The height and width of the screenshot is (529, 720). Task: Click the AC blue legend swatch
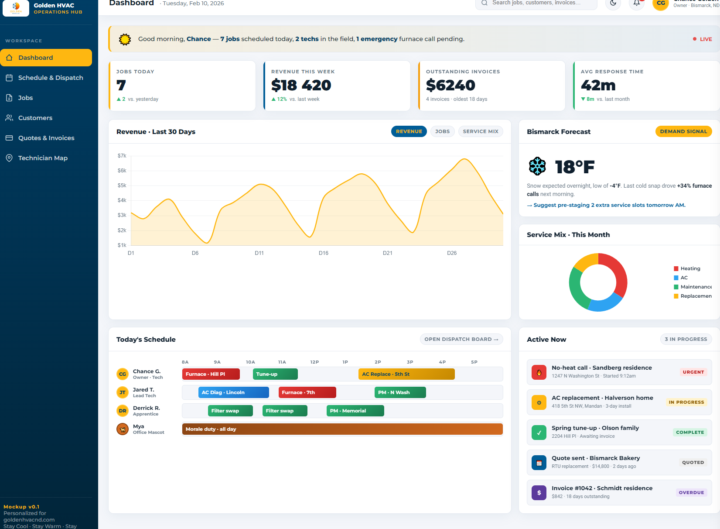676,278
